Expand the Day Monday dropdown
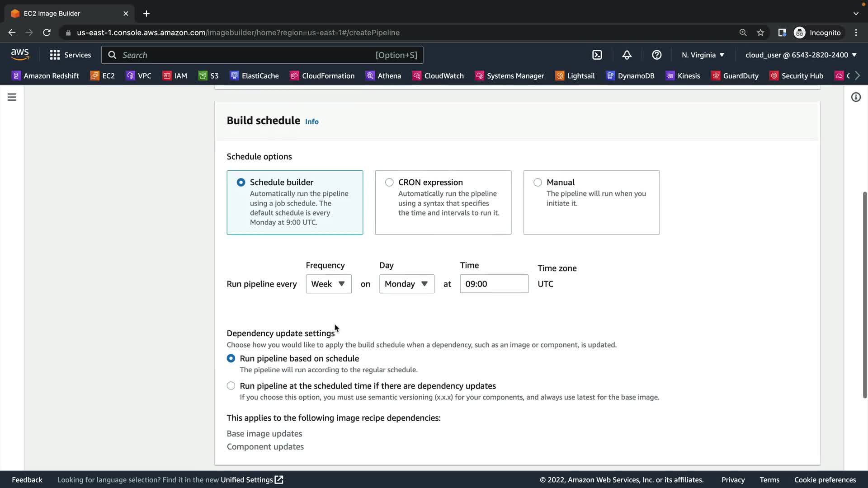Image resolution: width=868 pixels, height=488 pixels. (406, 284)
